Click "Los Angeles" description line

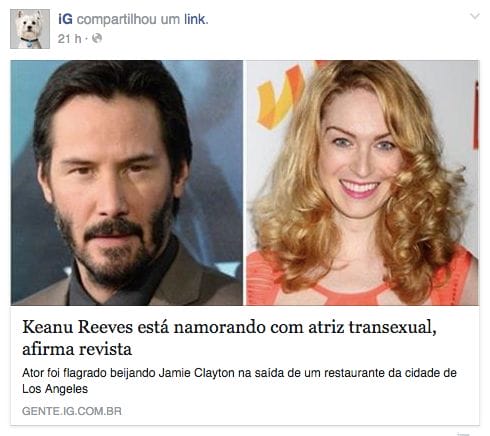coord(55,389)
